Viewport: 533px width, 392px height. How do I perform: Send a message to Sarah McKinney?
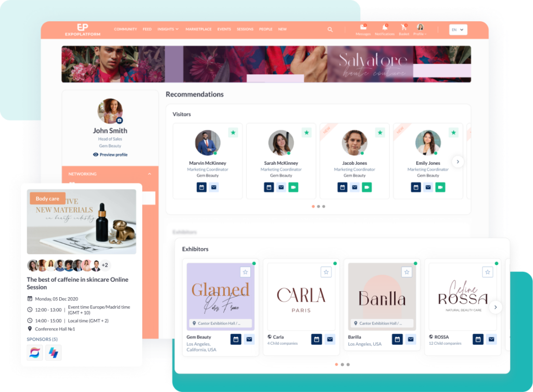pyautogui.click(x=281, y=187)
